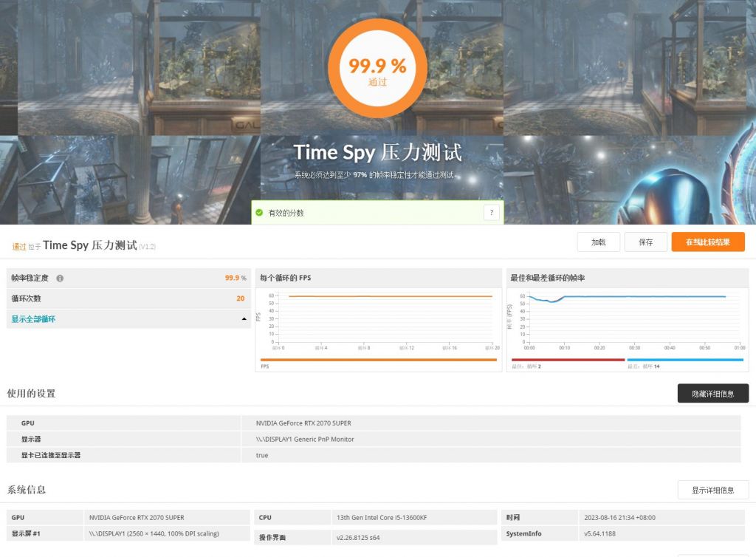Expand system info with 显示详细信息

coord(712,490)
